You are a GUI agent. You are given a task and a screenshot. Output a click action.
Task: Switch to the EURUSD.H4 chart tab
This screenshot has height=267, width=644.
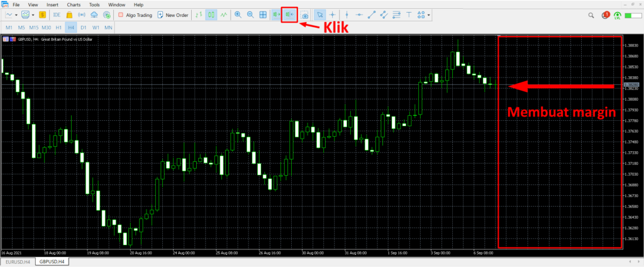click(x=18, y=261)
